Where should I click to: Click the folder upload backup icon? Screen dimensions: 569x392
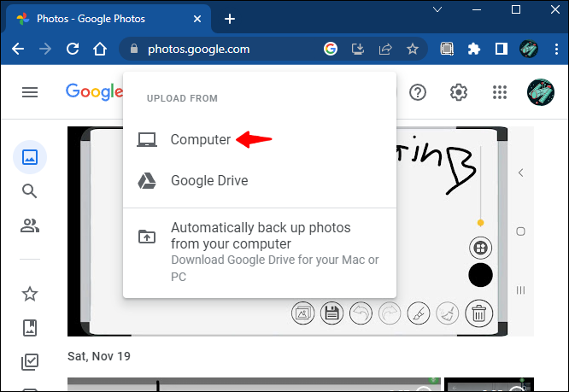(147, 237)
